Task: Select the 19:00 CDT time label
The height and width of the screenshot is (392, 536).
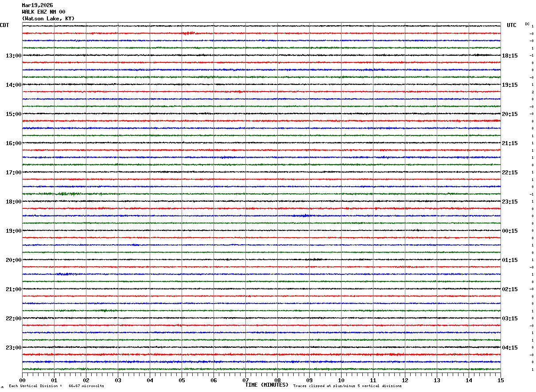Action: (14, 231)
